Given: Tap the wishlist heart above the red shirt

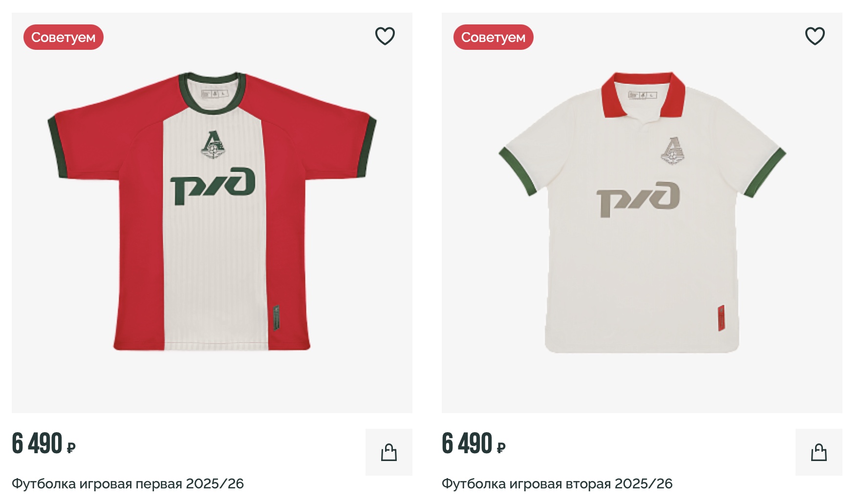Looking at the screenshot, I should point(385,35).
